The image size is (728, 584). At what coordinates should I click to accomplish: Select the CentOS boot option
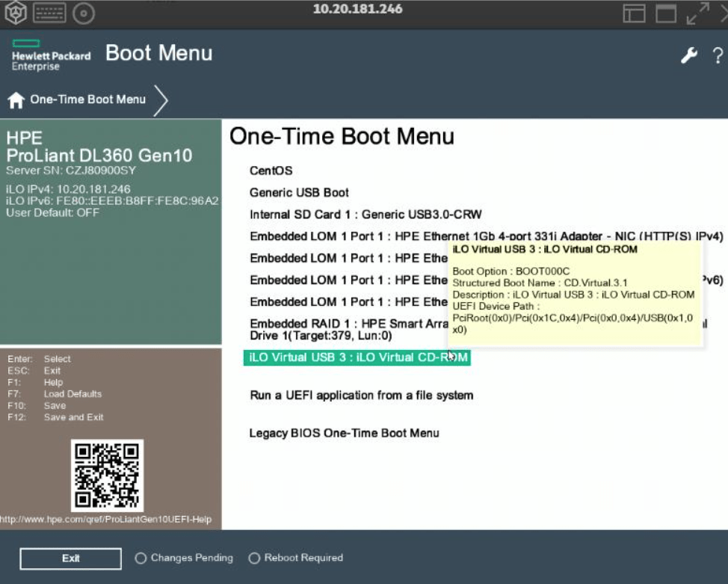(271, 170)
